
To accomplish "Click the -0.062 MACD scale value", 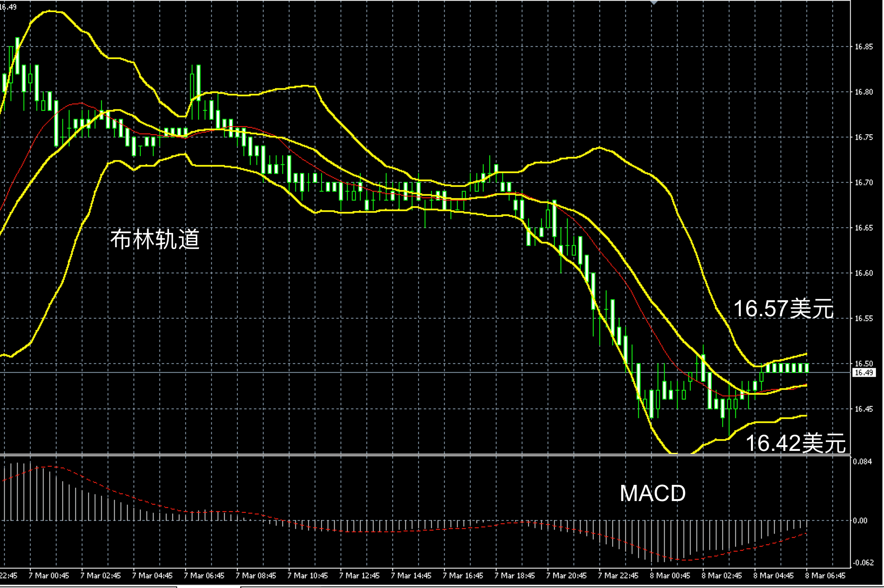I will 863,563.
